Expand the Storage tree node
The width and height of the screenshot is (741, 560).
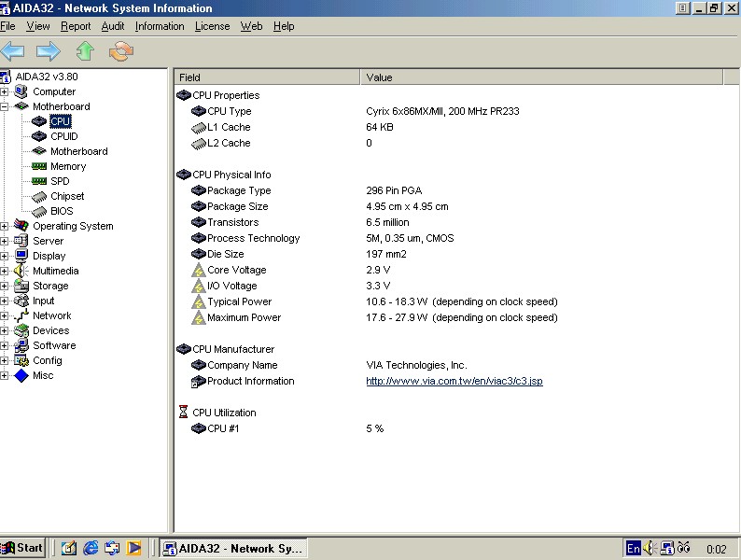pos(5,286)
